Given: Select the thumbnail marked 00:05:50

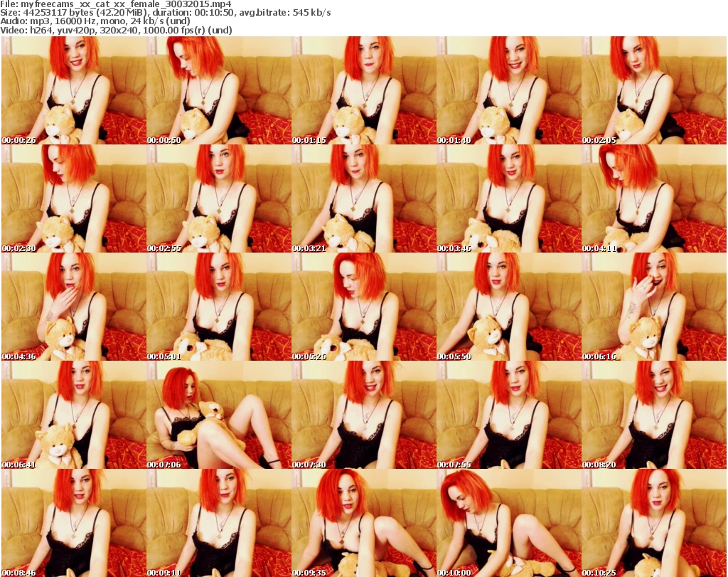Looking at the screenshot, I should point(509,307).
